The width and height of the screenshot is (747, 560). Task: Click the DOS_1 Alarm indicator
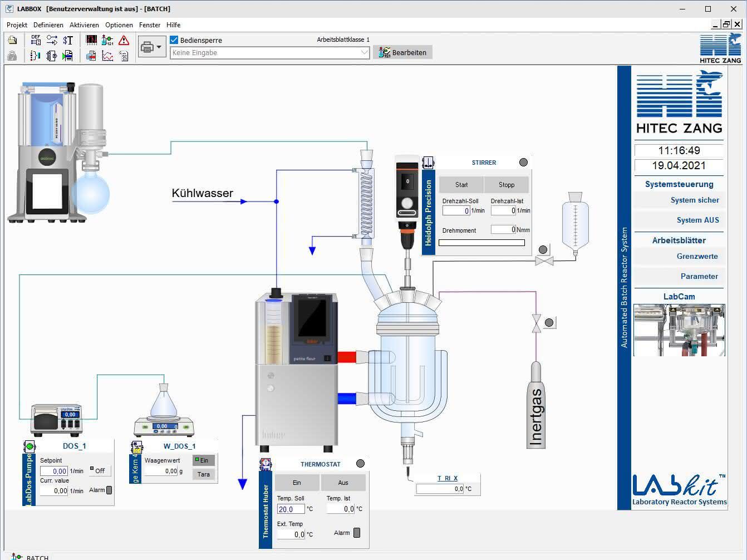(x=109, y=490)
